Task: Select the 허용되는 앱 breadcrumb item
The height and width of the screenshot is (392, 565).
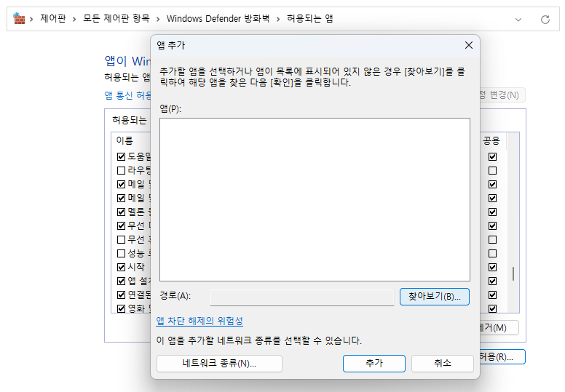Action: 309,18
